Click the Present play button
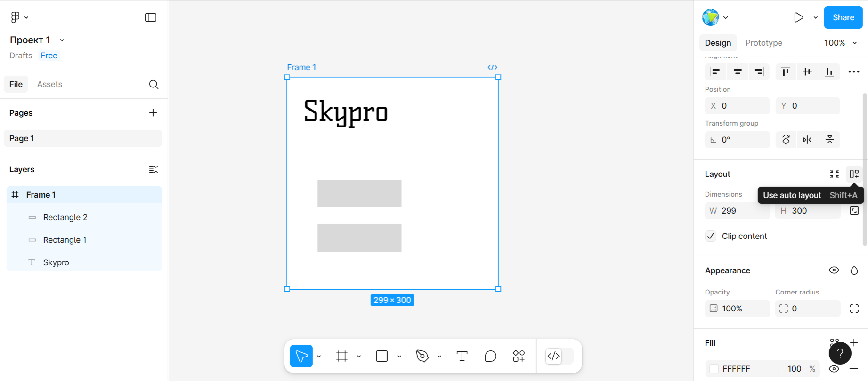The image size is (868, 381). coord(799,17)
